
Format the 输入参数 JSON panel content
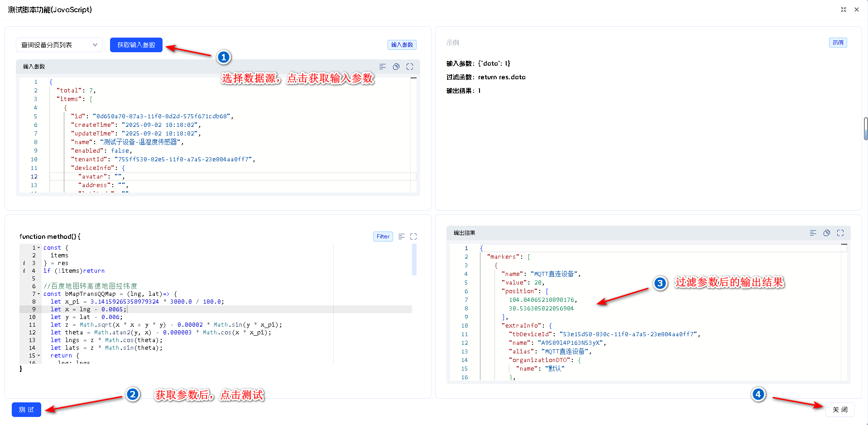pos(383,67)
